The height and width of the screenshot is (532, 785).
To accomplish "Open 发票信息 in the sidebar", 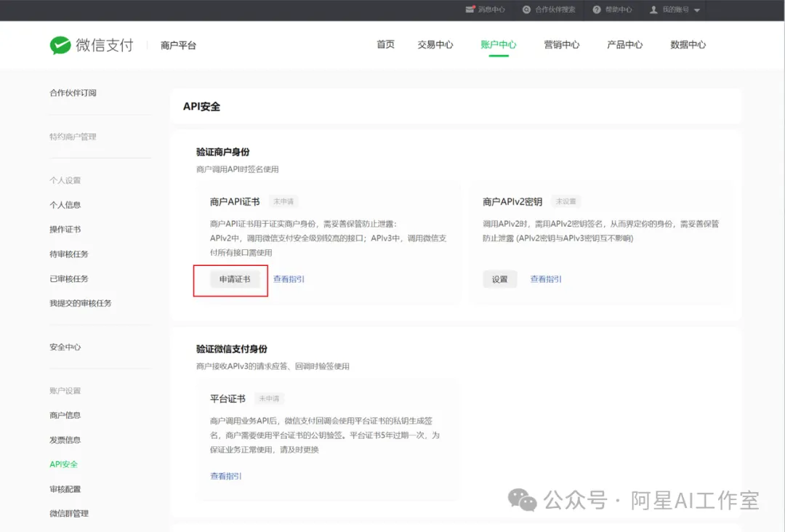I will (65, 440).
